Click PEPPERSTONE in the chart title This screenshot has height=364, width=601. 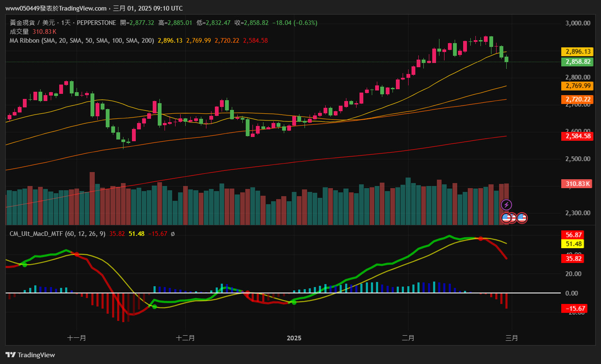pyautogui.click(x=96, y=22)
